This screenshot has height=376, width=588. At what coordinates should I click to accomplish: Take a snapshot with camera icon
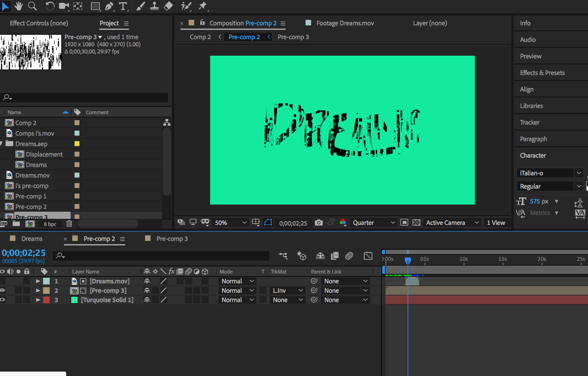pos(319,223)
